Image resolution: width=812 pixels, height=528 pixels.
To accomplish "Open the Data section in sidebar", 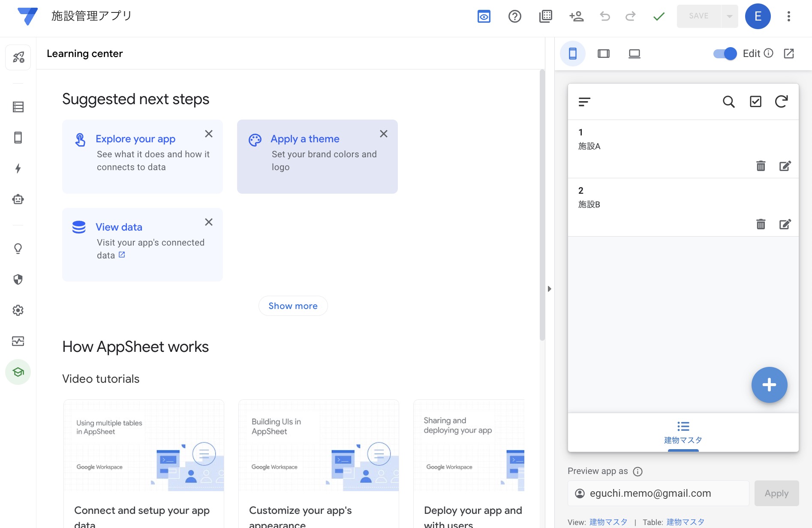I will (x=18, y=107).
